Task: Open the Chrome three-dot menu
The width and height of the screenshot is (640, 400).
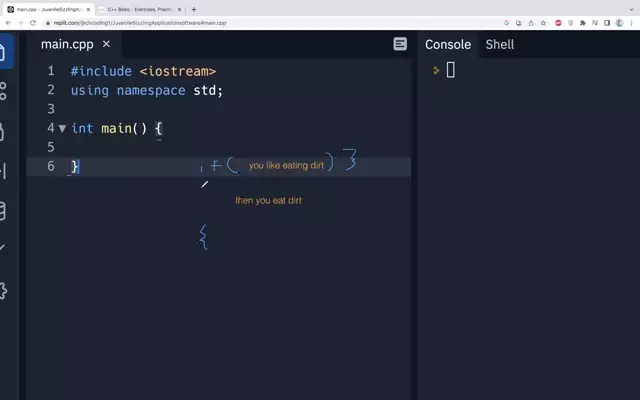Action: point(631,23)
